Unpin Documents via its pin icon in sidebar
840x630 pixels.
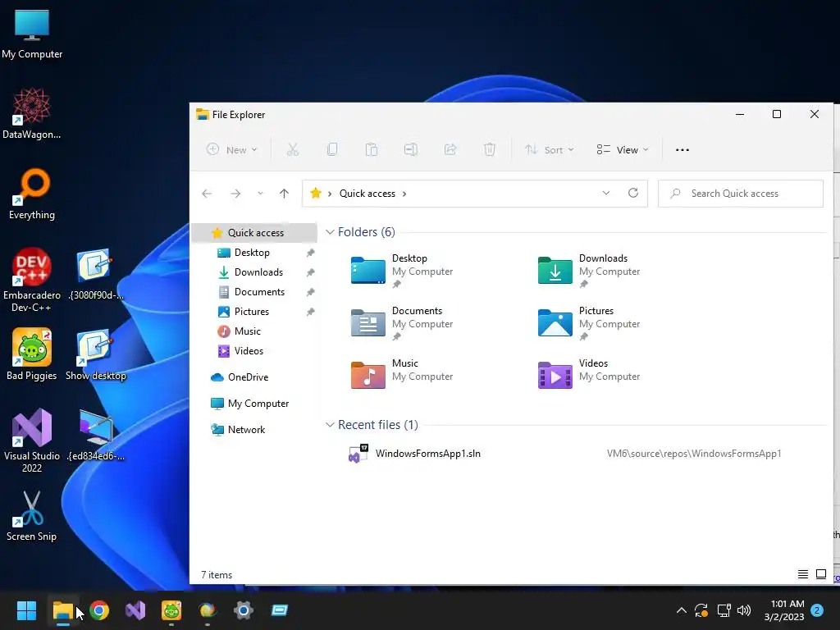(x=310, y=292)
